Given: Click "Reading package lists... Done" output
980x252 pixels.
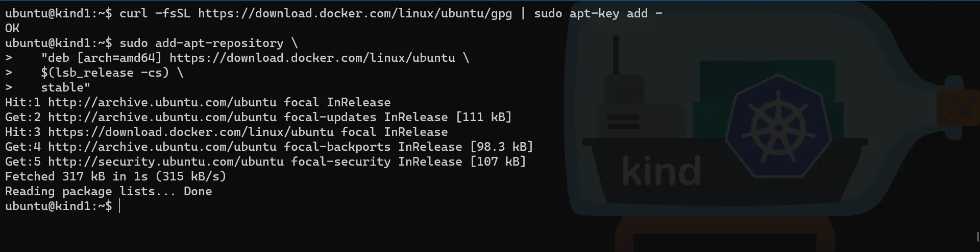Looking at the screenshot, I should (108, 192).
